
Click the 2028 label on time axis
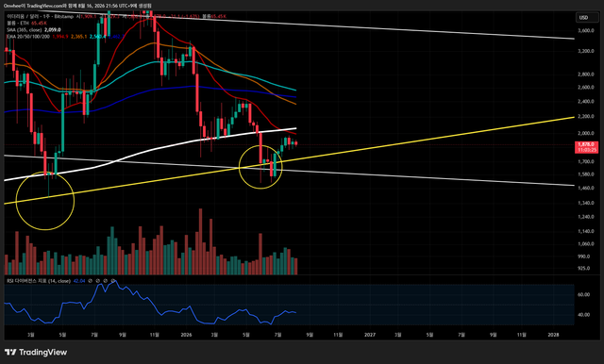coord(553,335)
